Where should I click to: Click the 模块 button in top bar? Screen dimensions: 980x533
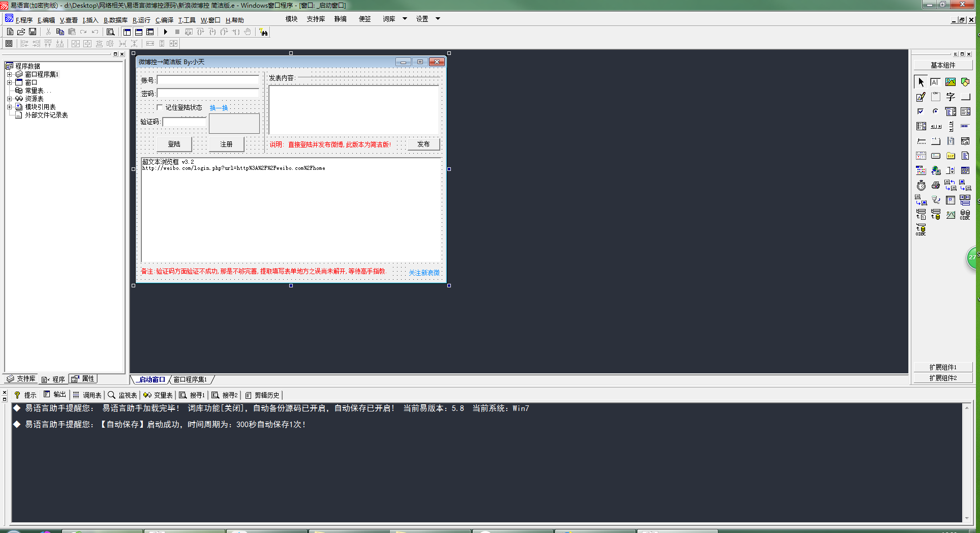click(291, 19)
